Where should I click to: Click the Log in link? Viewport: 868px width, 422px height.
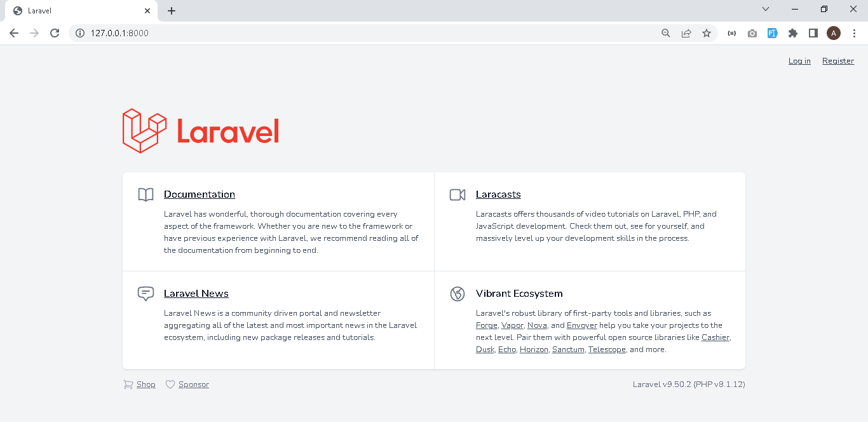click(799, 61)
